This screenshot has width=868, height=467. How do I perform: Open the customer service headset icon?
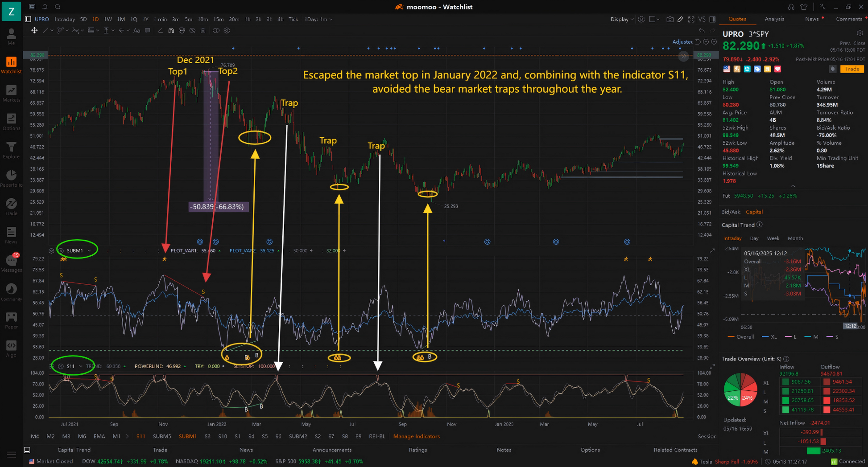pyautogui.click(x=791, y=7)
